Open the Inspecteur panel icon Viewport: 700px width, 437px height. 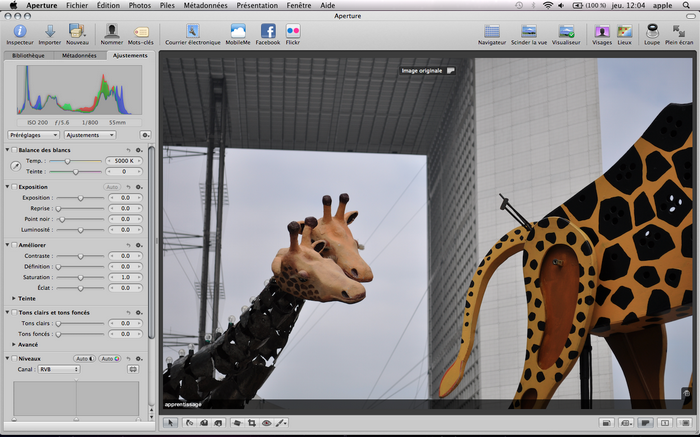(x=20, y=34)
